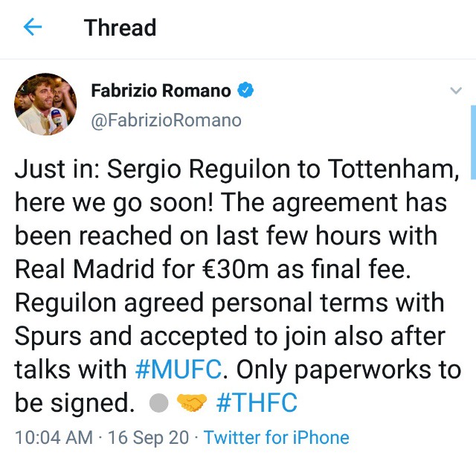The image size is (476, 458).
Task: Click the blue verified badge
Action: (x=245, y=91)
